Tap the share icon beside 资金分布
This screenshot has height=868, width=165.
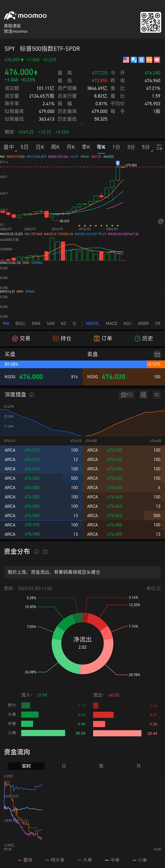(45, 552)
